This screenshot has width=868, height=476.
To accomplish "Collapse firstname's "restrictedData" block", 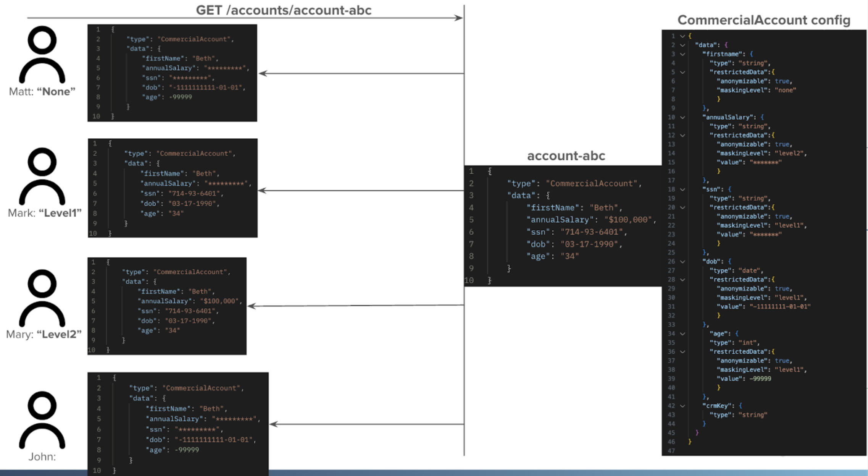I will pos(683,72).
